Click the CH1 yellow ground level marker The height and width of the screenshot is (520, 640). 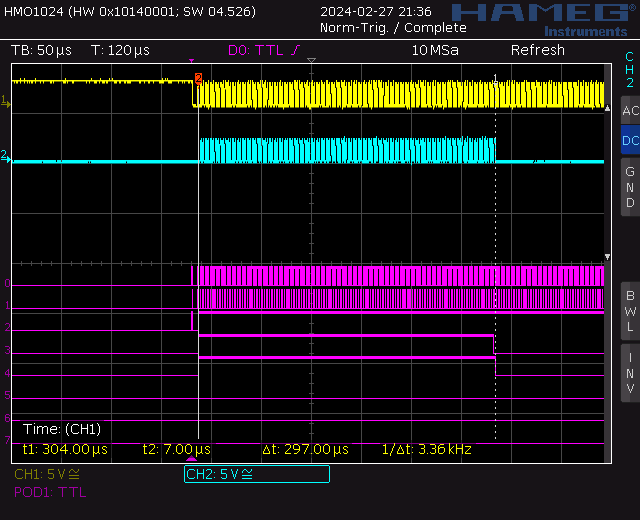pos(6,100)
